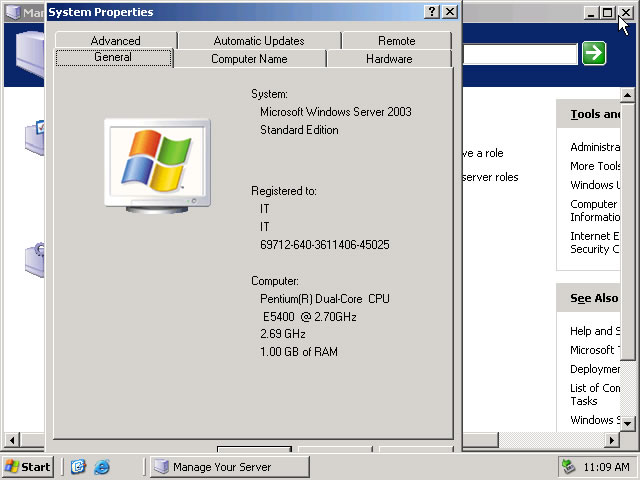The width and height of the screenshot is (640, 480).
Task: Launch Internet Explorer from quick launch
Action: (x=102, y=467)
